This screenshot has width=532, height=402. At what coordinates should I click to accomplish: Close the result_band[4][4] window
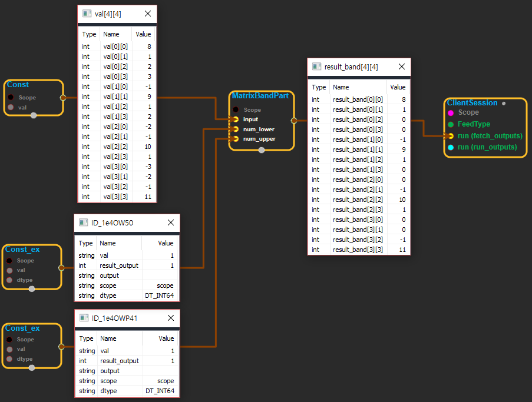click(401, 67)
